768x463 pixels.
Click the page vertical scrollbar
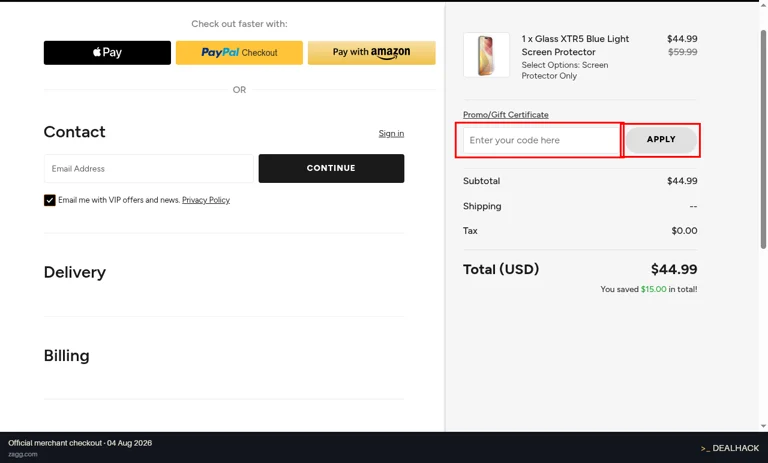[763, 139]
